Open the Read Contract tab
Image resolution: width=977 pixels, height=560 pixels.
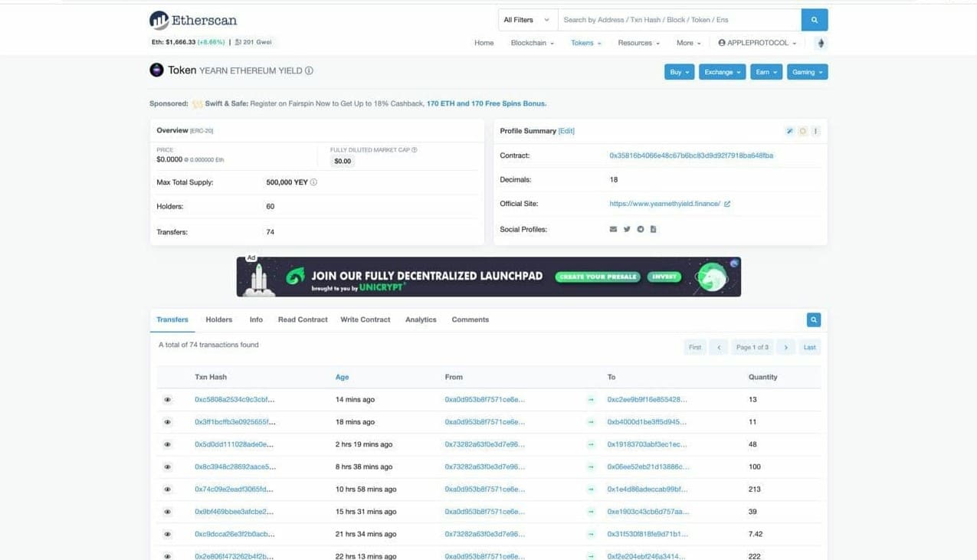(303, 319)
